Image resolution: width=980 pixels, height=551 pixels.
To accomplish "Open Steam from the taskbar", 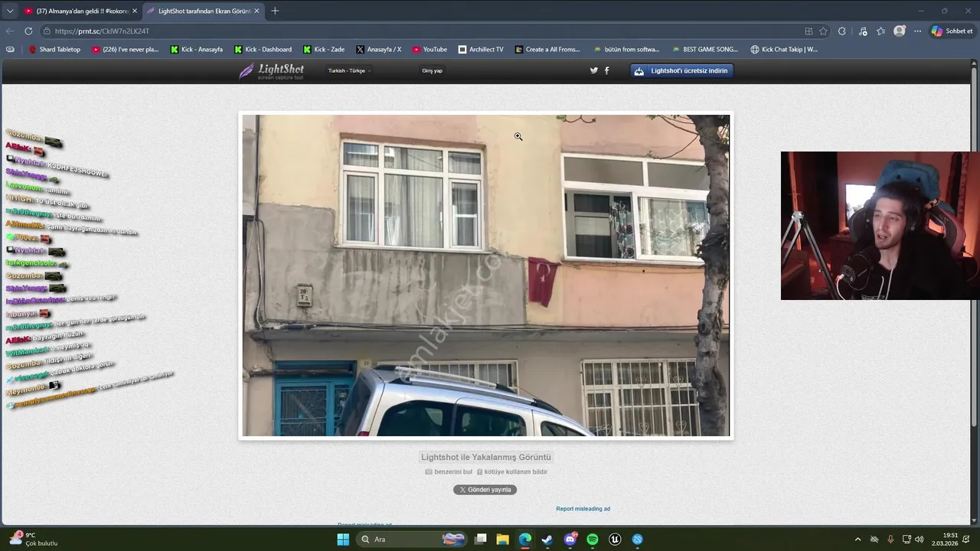I will coord(547,540).
